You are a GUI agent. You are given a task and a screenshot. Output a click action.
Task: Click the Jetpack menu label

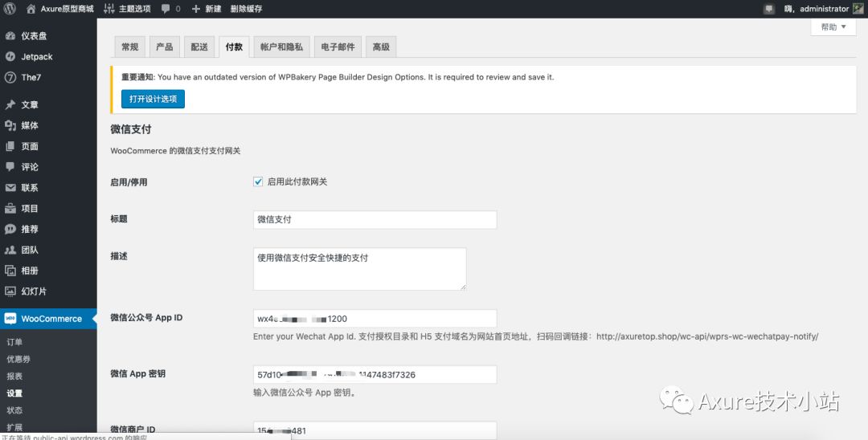click(x=37, y=56)
